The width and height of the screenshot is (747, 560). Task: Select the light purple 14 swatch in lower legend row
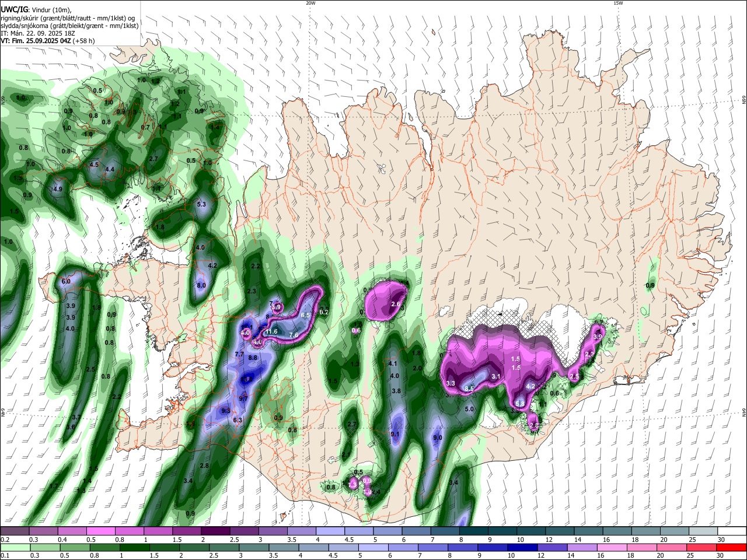click(x=582, y=547)
